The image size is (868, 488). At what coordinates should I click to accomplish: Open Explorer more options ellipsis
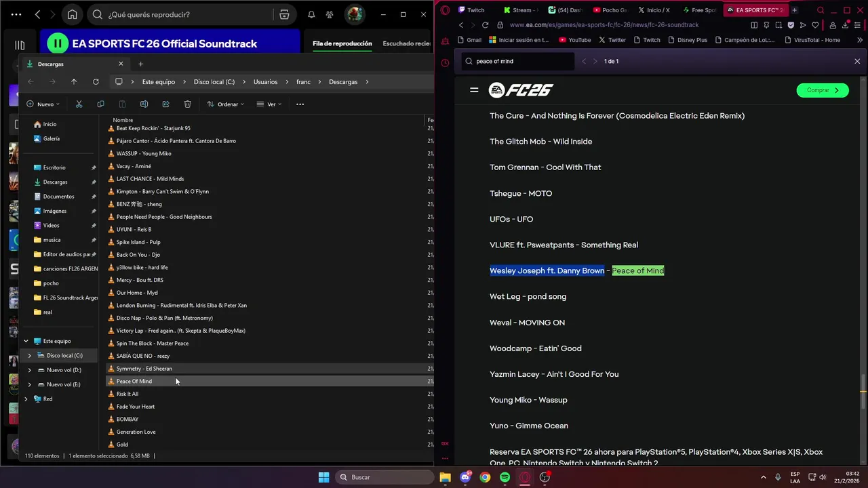click(300, 104)
